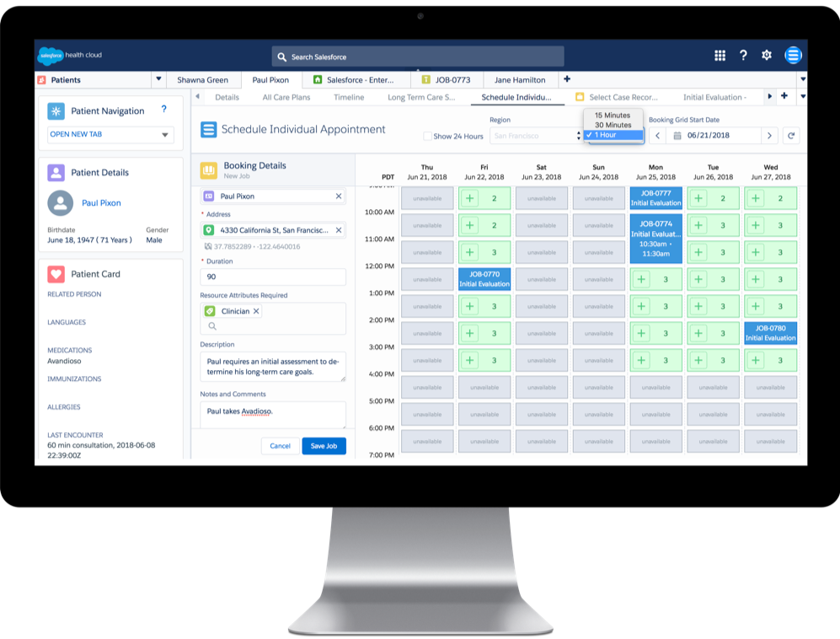Open the Salesforce - Enter... tab

(356, 80)
